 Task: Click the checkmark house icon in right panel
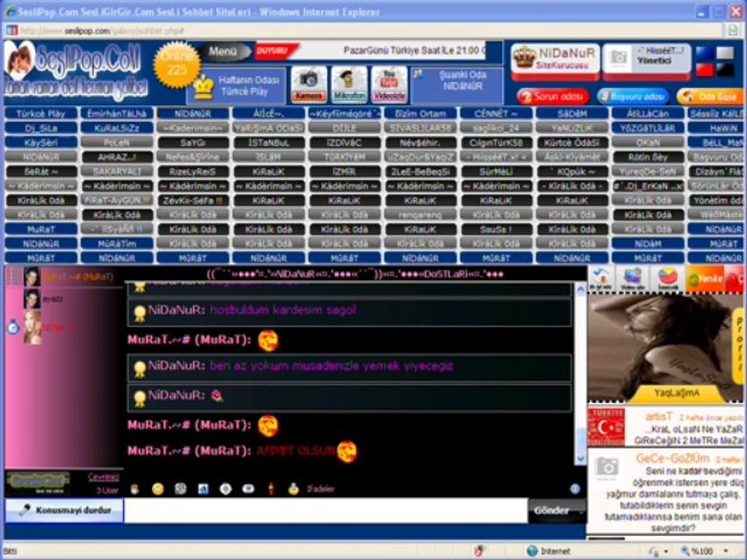[601, 279]
